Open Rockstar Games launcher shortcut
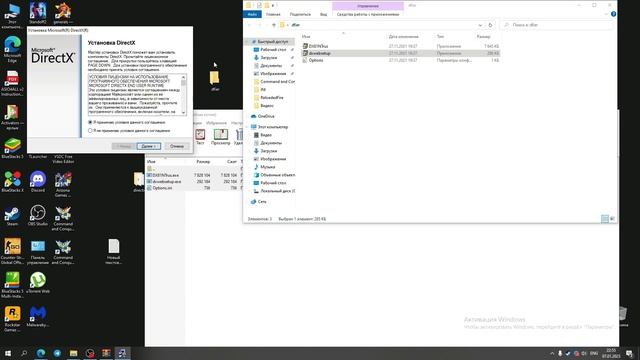 (12, 319)
